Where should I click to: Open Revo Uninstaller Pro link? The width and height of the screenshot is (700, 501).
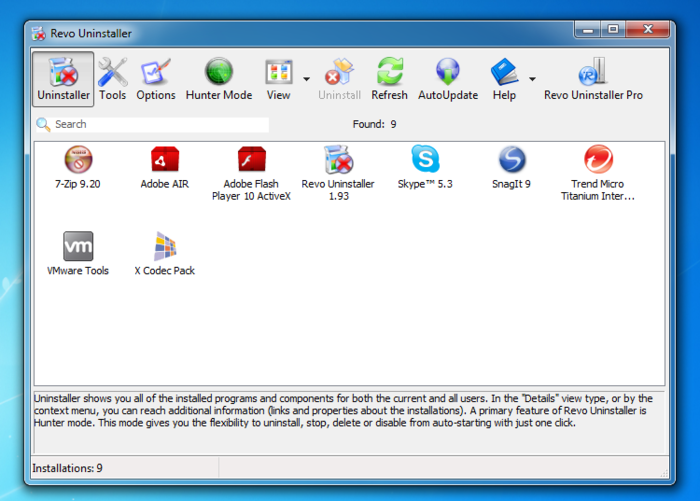593,79
